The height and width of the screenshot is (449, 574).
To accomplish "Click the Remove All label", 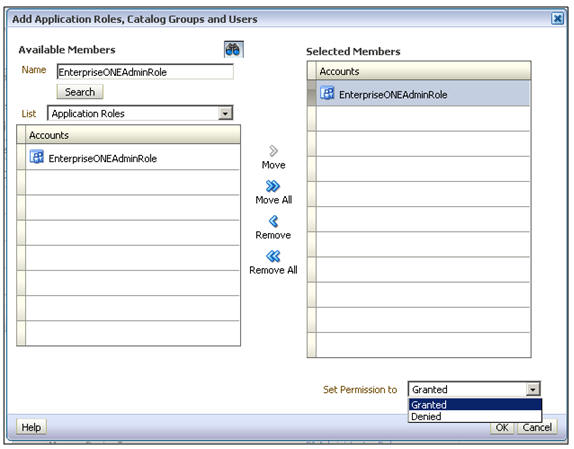I will (273, 270).
